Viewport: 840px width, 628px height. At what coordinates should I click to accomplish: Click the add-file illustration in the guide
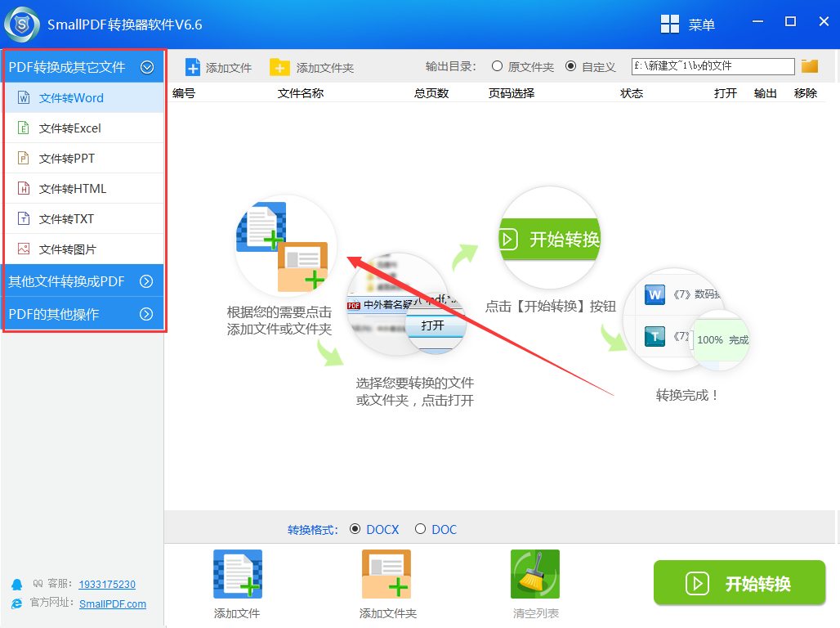pyautogui.click(x=286, y=245)
